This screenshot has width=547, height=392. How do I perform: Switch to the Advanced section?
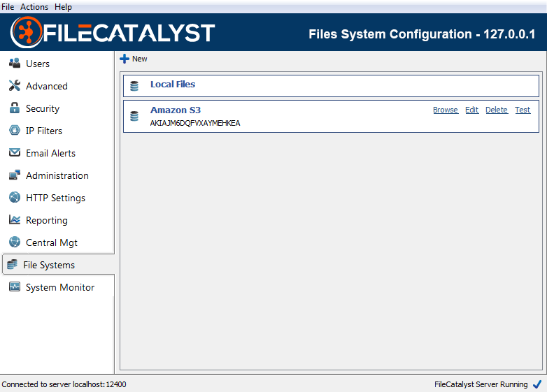tap(47, 86)
